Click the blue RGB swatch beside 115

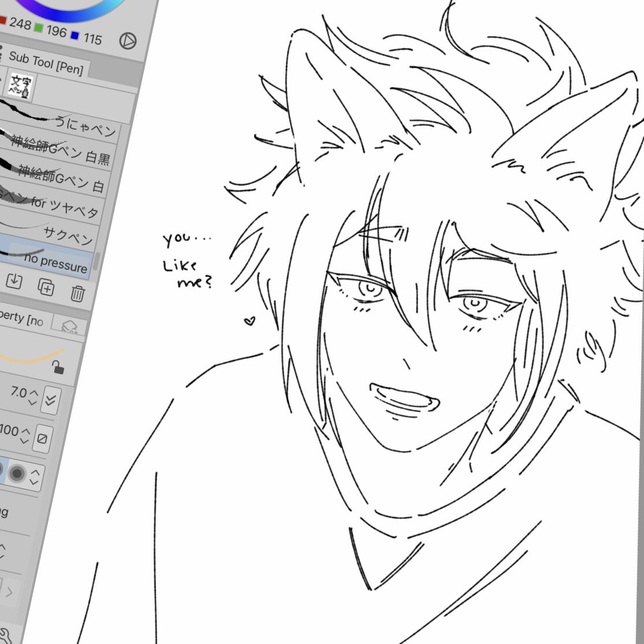coord(75,35)
